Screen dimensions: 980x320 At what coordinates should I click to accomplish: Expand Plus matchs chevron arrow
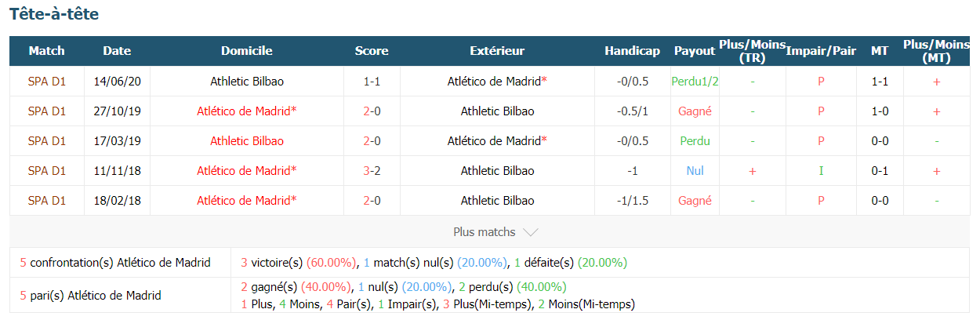point(530,232)
